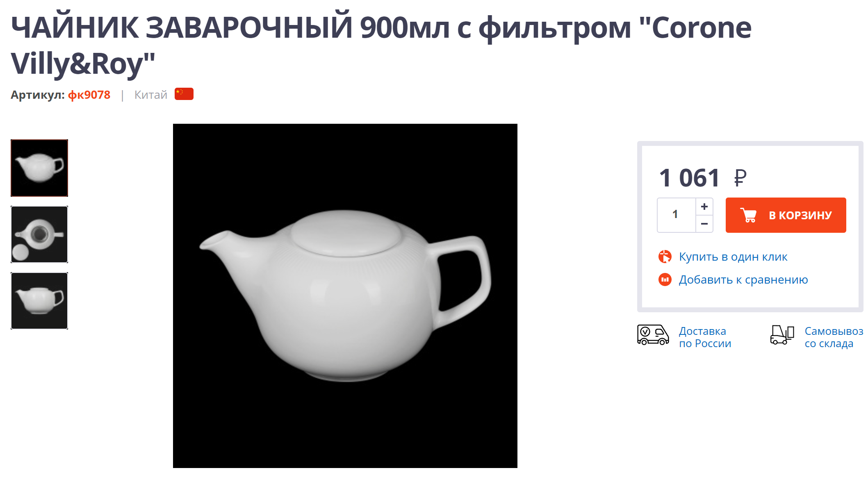Increase quantity with the plus stepper
Screen dimensions: 868x484
704,207
